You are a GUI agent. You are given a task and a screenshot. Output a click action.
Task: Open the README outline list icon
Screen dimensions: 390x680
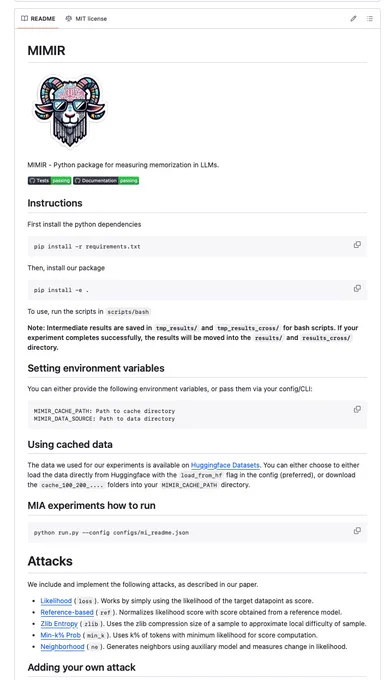click(x=370, y=19)
